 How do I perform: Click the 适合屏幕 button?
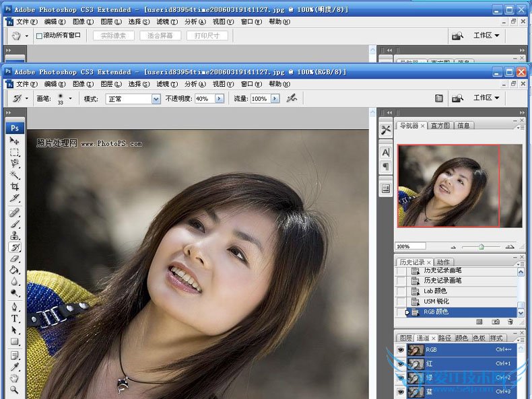(160, 36)
